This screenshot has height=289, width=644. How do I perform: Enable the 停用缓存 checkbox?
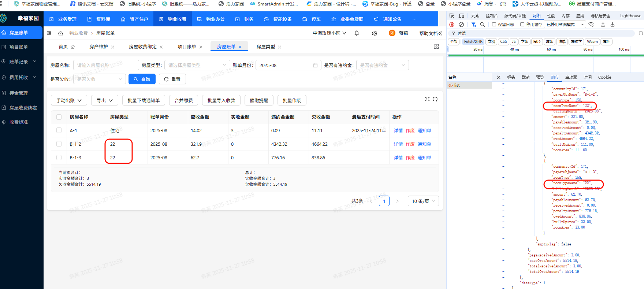click(522, 25)
